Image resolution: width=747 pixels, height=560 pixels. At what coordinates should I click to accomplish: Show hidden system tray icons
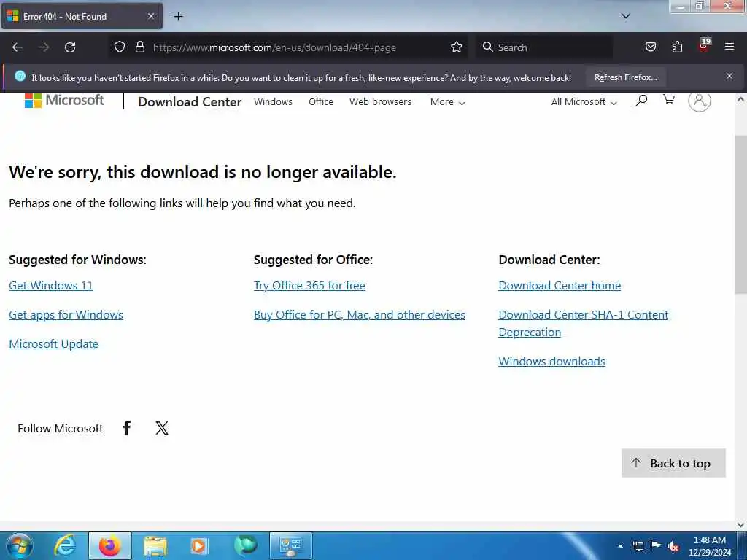(620, 546)
